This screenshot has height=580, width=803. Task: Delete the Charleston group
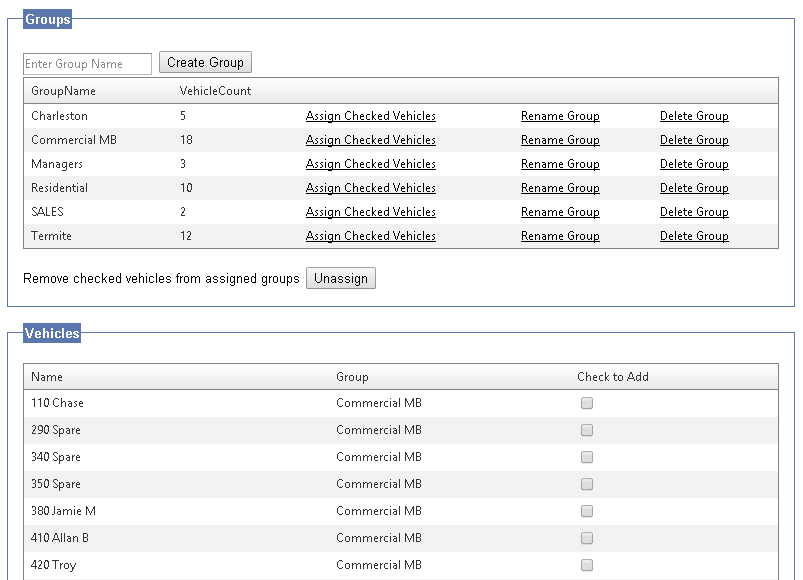[x=694, y=116]
